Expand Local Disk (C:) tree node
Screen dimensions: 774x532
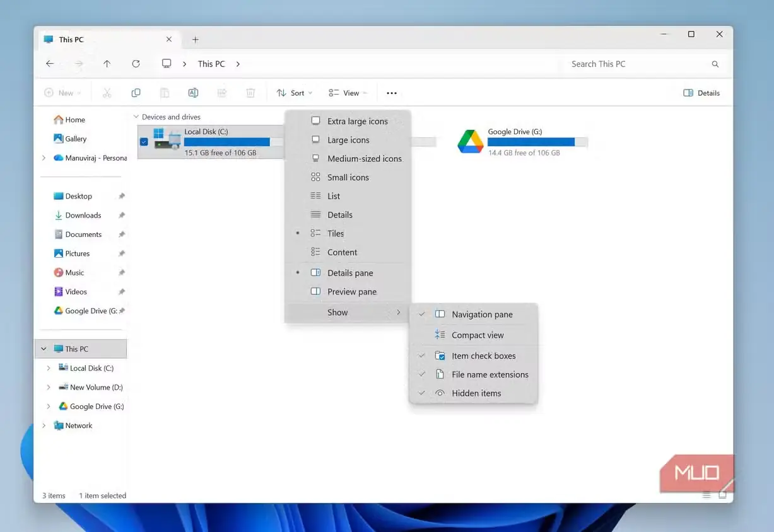click(x=49, y=368)
